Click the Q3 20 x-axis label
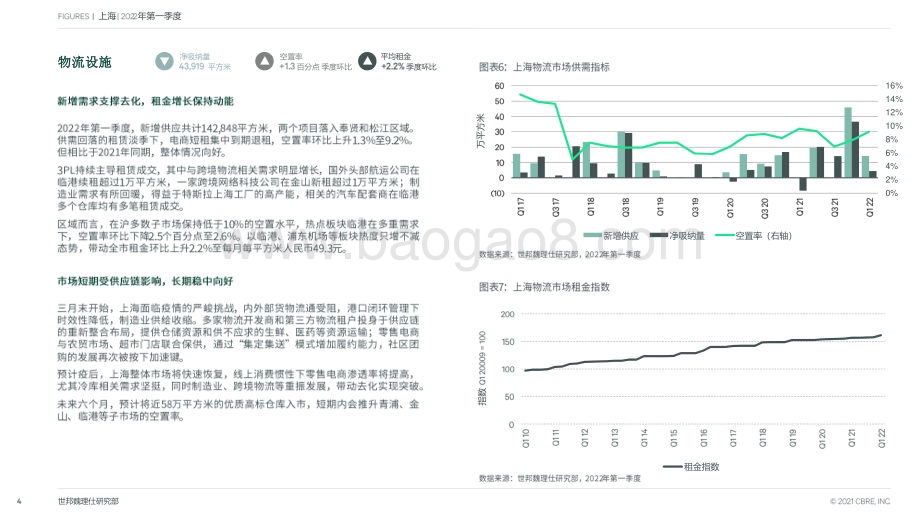The height and width of the screenshot is (518, 920). coord(765,207)
